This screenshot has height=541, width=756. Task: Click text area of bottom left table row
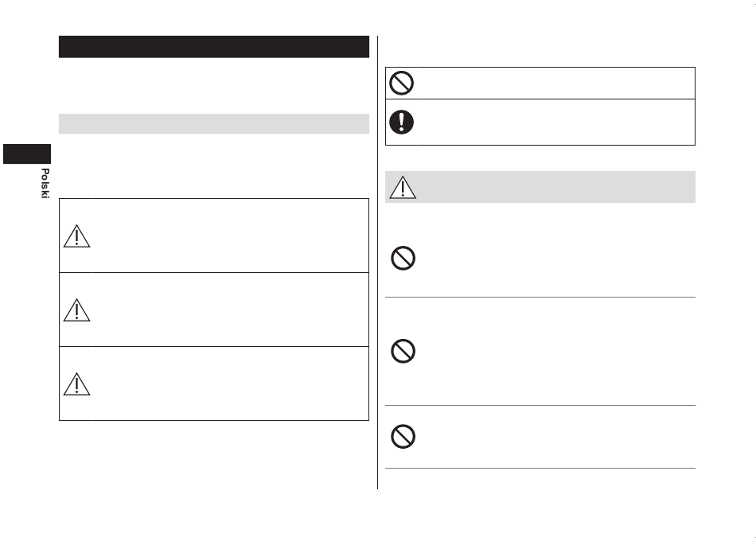click(229, 383)
